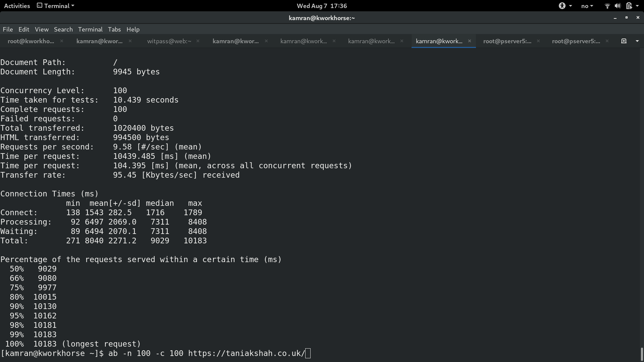Open the Tabs menu
This screenshot has width=644, height=362.
click(114, 29)
